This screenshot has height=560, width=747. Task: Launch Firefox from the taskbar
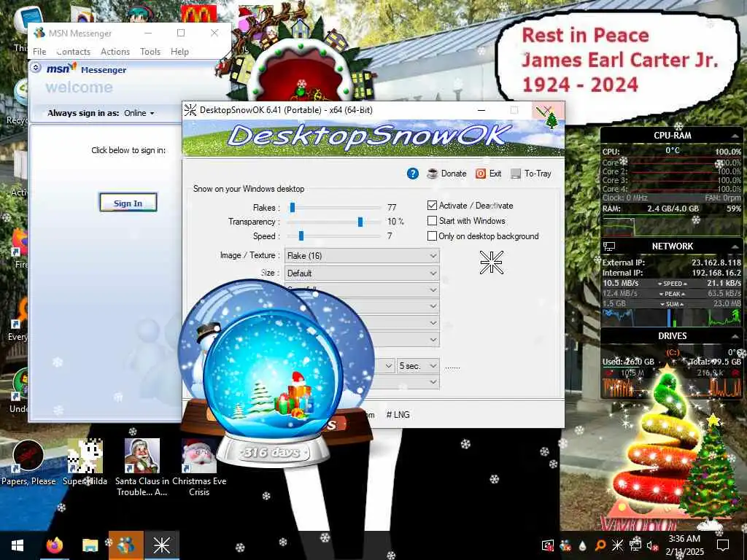55,545
